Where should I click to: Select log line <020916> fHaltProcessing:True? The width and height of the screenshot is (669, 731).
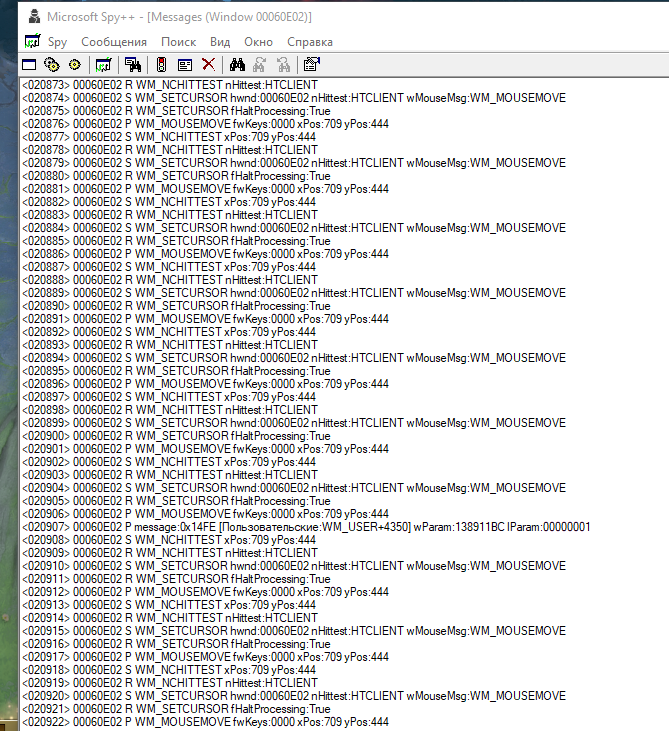(176, 644)
